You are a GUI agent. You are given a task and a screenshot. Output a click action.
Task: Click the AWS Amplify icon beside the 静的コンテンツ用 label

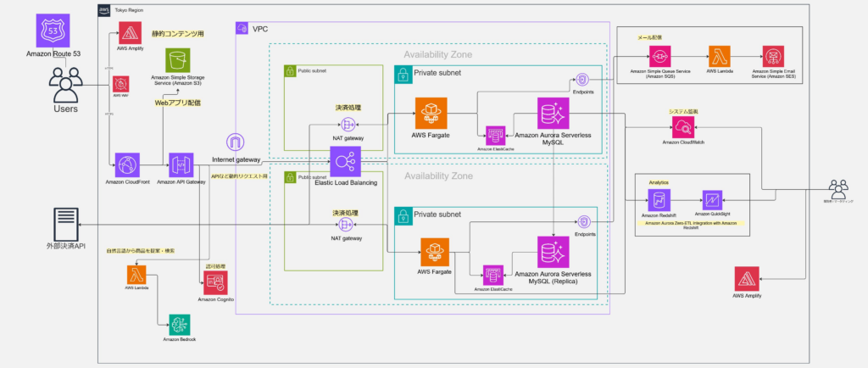tap(130, 34)
